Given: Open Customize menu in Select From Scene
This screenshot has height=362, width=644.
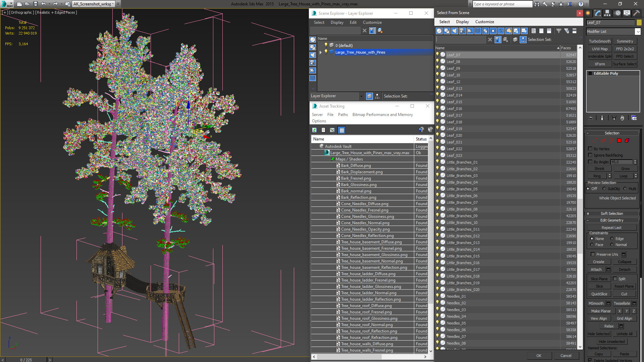Looking at the screenshot, I should (x=484, y=22).
